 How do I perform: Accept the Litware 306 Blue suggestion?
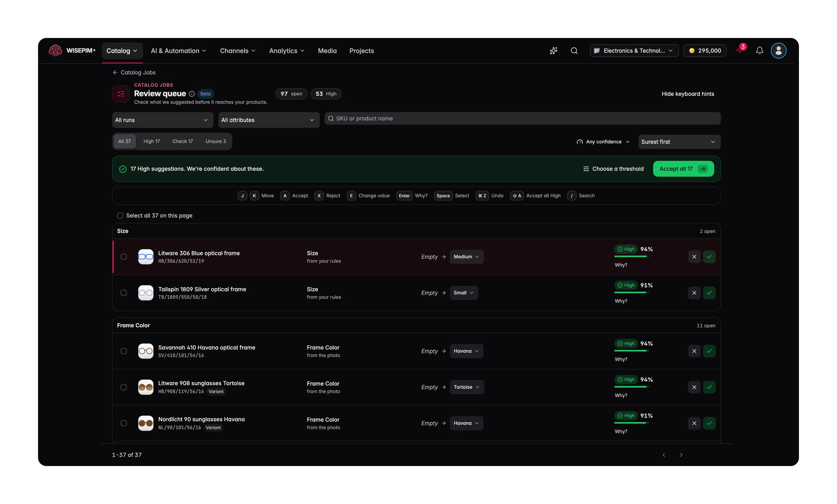tap(709, 257)
